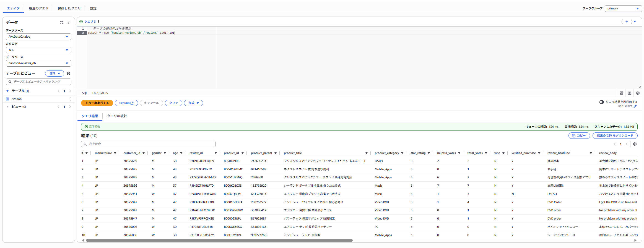
Task: Select the Query results tab
Action: (x=90, y=116)
